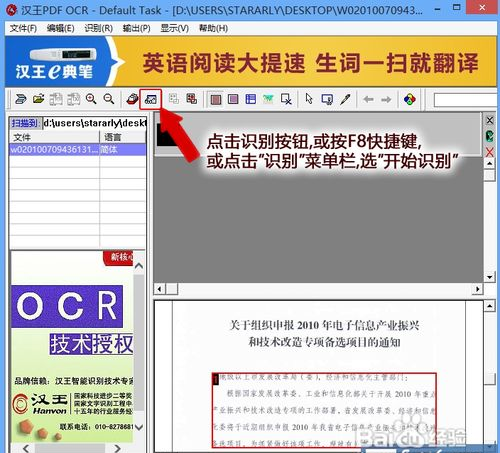Click the empty toolbar text field
Viewport: 500px width, 453px height.
click(465, 100)
